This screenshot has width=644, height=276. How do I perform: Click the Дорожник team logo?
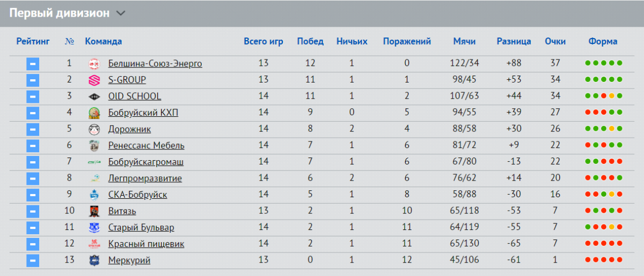94,130
